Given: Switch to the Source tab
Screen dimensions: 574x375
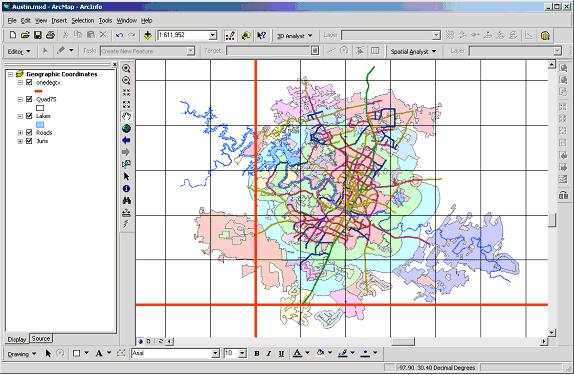Looking at the screenshot, I should pyautogui.click(x=41, y=339).
